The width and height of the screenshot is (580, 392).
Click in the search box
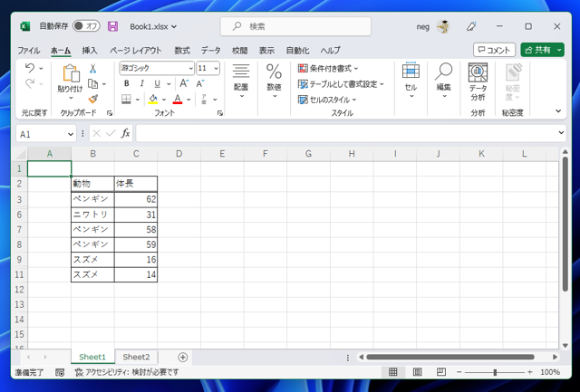pyautogui.click(x=296, y=26)
